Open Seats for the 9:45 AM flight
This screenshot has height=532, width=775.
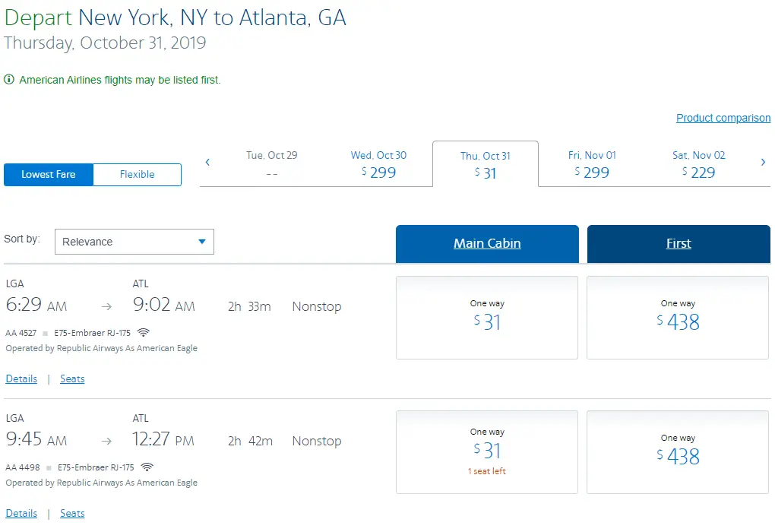(72, 513)
